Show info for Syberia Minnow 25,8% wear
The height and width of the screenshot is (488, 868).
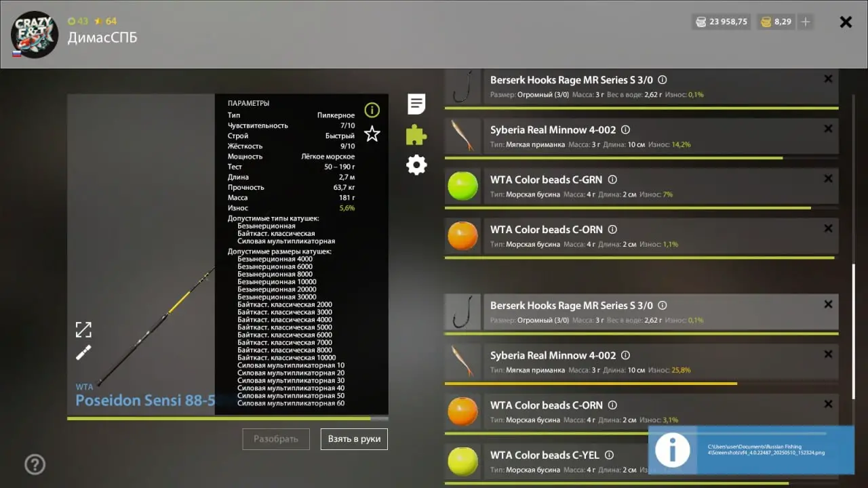pyautogui.click(x=626, y=355)
